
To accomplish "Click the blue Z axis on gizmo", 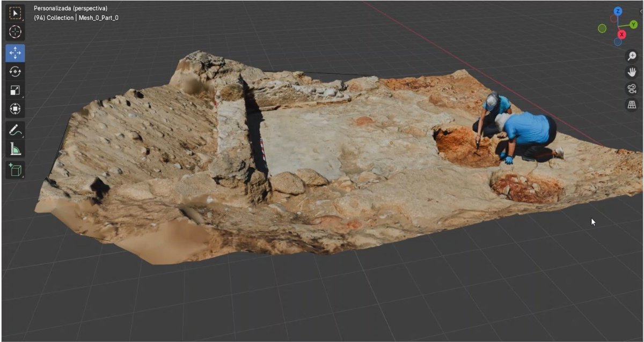I will 618,11.
